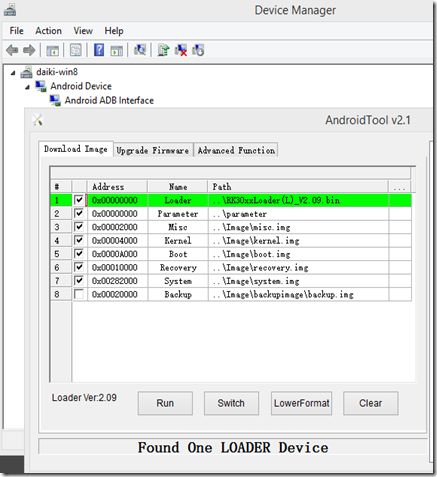
Task: Open the Properties toolbar icon in Device Manager
Action: (x=76, y=50)
